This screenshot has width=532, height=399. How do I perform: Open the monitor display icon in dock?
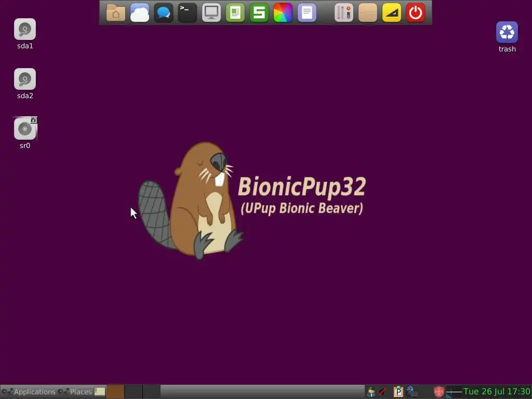pos(211,13)
